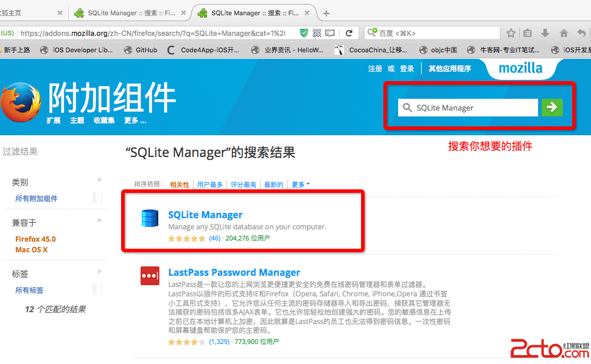Close the second SQLite Manager tab

point(183,13)
